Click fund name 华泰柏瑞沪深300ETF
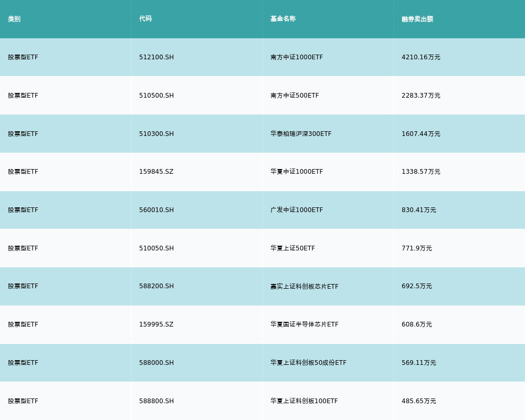Screen dimensions: 525x420 301,134
